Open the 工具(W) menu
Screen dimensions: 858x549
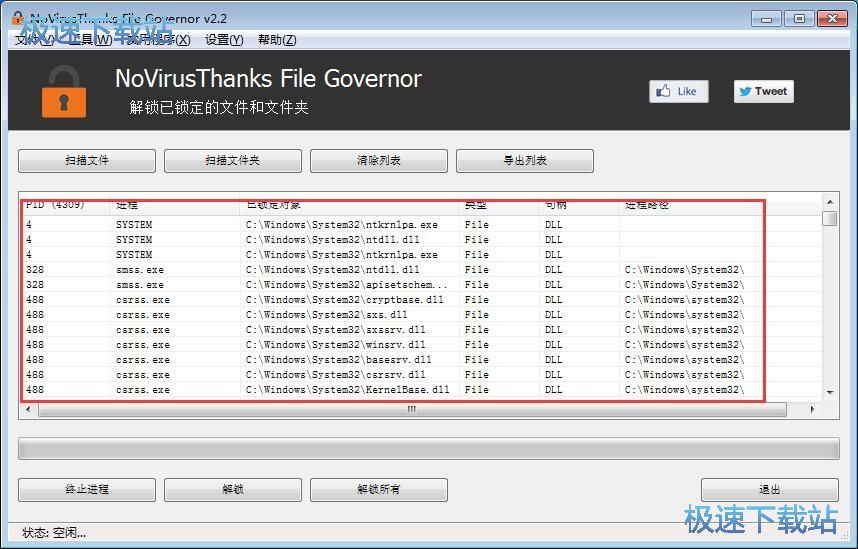click(x=91, y=40)
